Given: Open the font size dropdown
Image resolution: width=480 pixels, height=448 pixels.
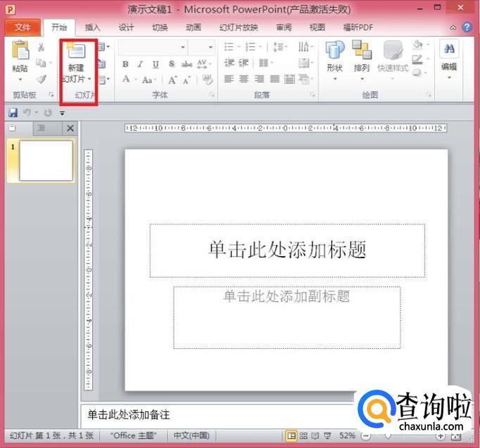Looking at the screenshot, I should 210,47.
